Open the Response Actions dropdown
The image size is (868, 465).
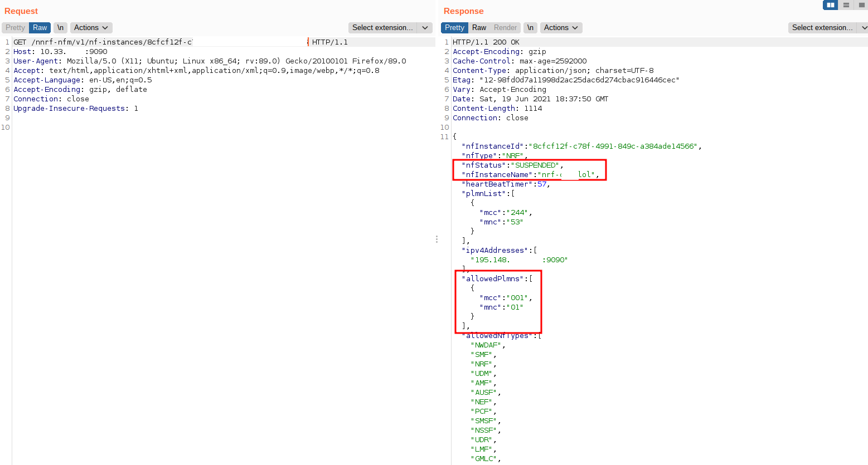[561, 27]
